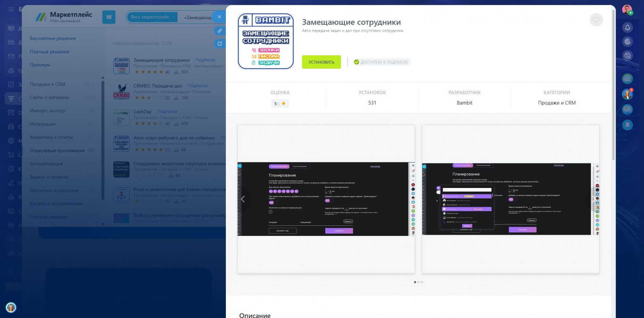The image size is (644, 318).
Task: Open user profile avatar at top right
Action: (627, 10)
